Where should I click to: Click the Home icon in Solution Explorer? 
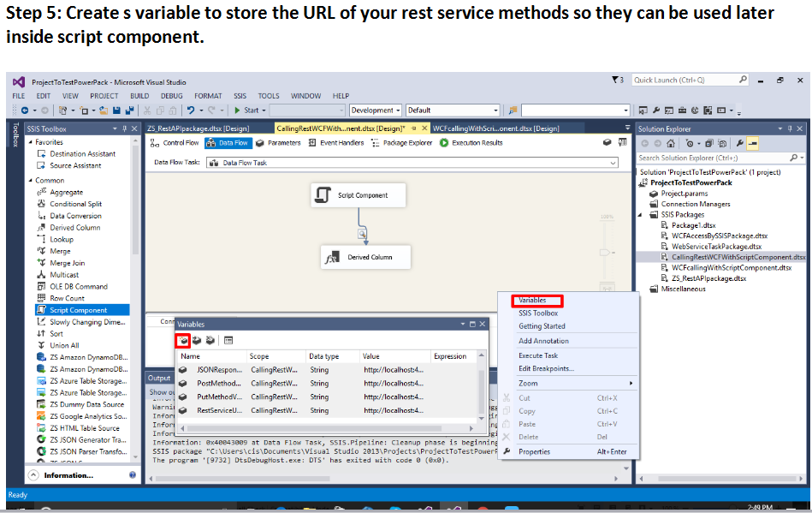(671, 144)
